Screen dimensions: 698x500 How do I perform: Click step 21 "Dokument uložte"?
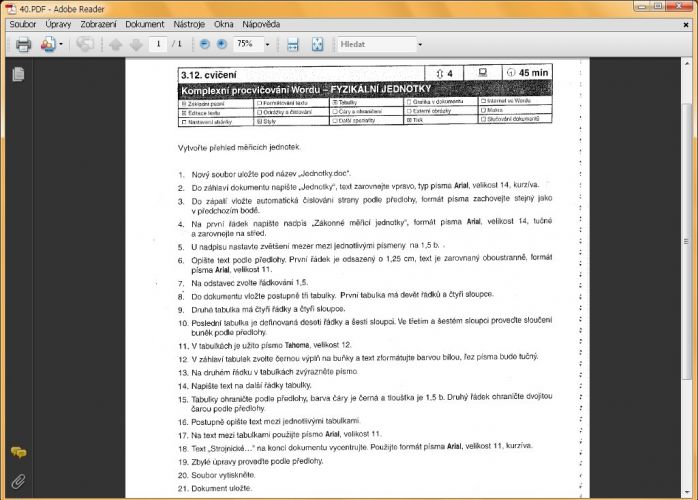pyautogui.click(x=221, y=488)
